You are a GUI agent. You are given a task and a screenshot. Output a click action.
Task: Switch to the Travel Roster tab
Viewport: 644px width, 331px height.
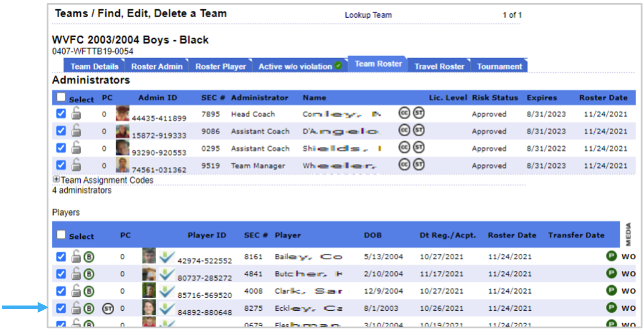pos(439,67)
